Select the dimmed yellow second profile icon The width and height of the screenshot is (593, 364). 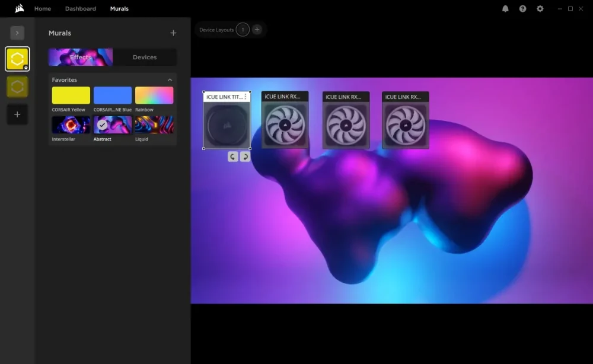(17, 87)
